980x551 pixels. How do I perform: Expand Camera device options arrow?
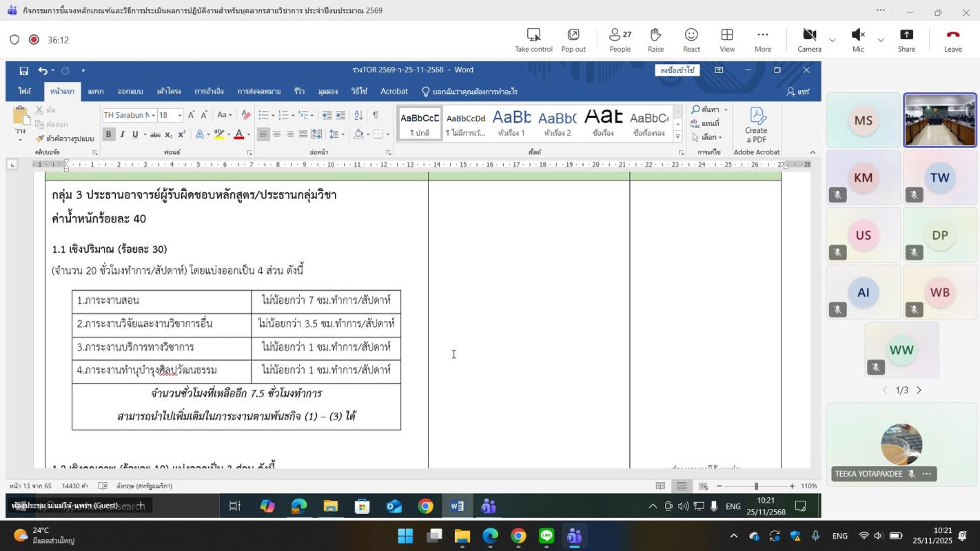833,41
